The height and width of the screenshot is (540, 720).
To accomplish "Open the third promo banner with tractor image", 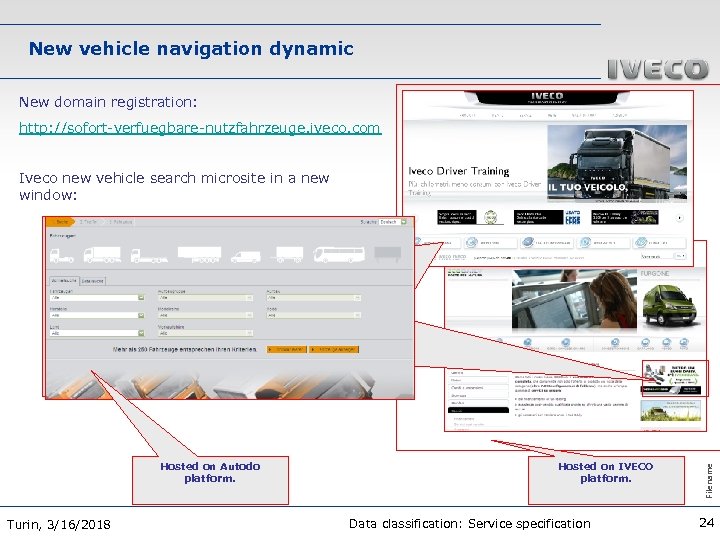I will (625, 217).
